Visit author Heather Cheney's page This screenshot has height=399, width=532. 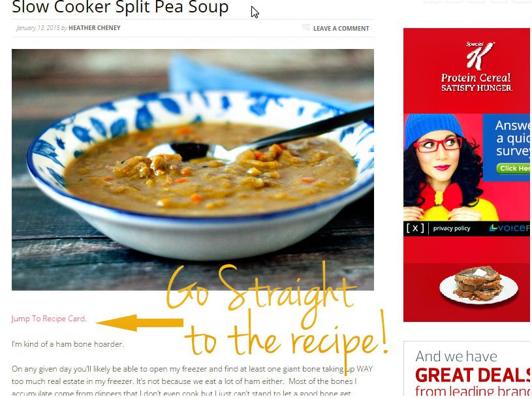(94, 28)
